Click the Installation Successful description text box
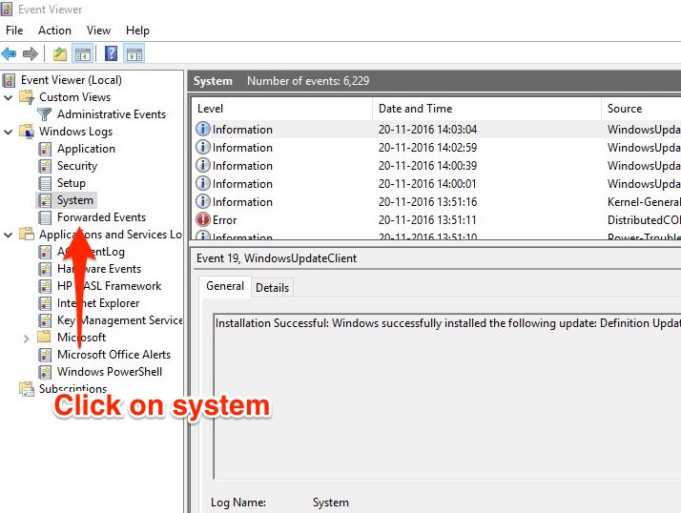The image size is (681, 513). click(447, 396)
